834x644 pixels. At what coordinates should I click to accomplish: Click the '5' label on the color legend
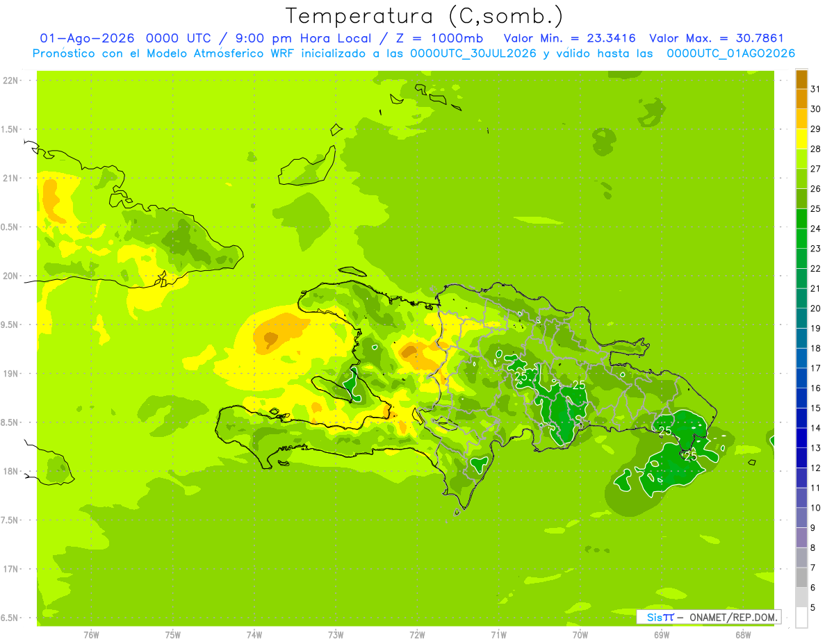[813, 608]
